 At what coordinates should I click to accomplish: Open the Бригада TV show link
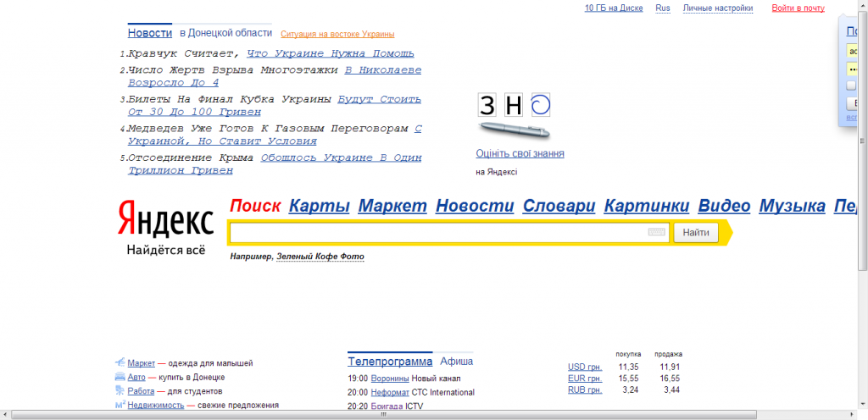pyautogui.click(x=387, y=406)
